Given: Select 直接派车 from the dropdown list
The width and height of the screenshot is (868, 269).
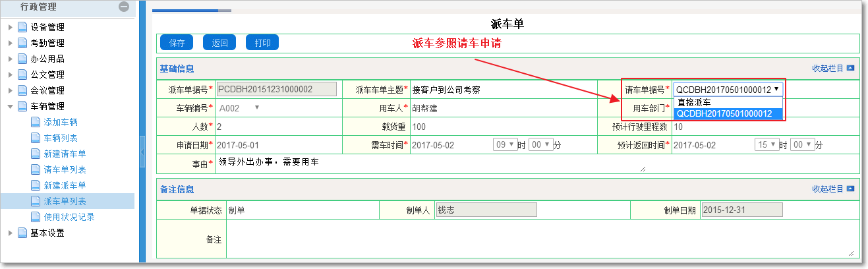Looking at the screenshot, I should [693, 102].
